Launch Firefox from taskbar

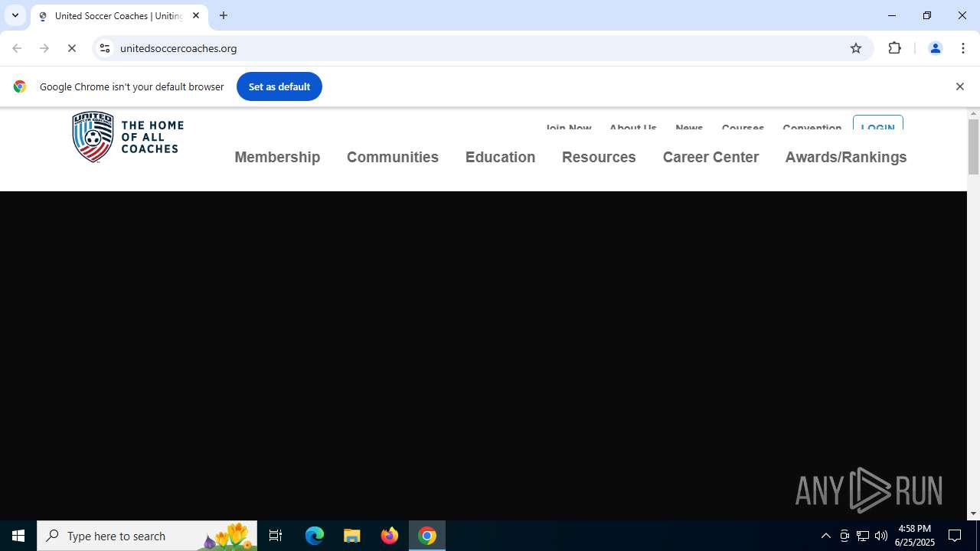pos(390,536)
